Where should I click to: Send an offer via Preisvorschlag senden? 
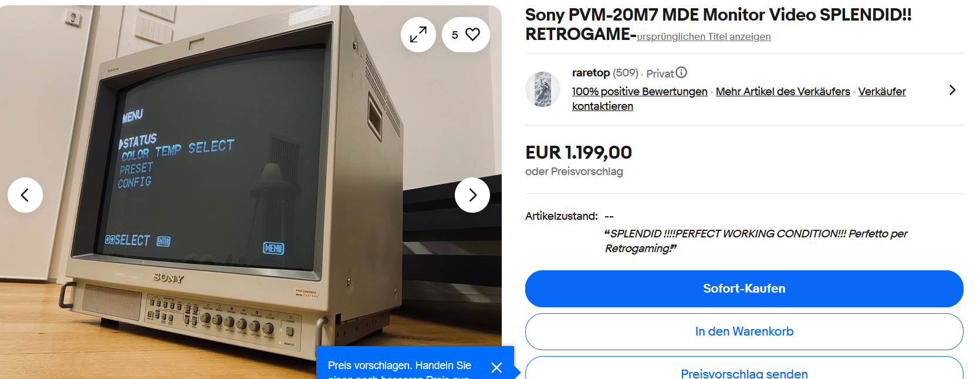tap(744, 369)
